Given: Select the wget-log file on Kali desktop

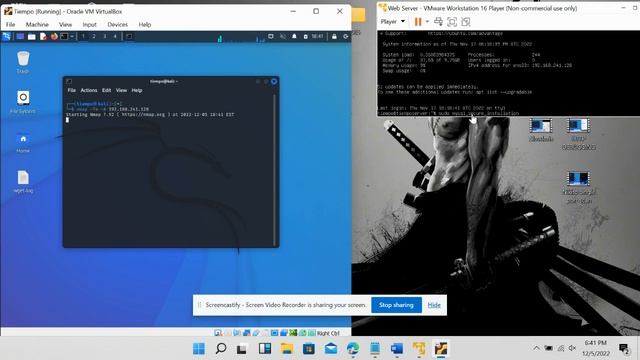Looking at the screenshot, I should click(23, 182).
